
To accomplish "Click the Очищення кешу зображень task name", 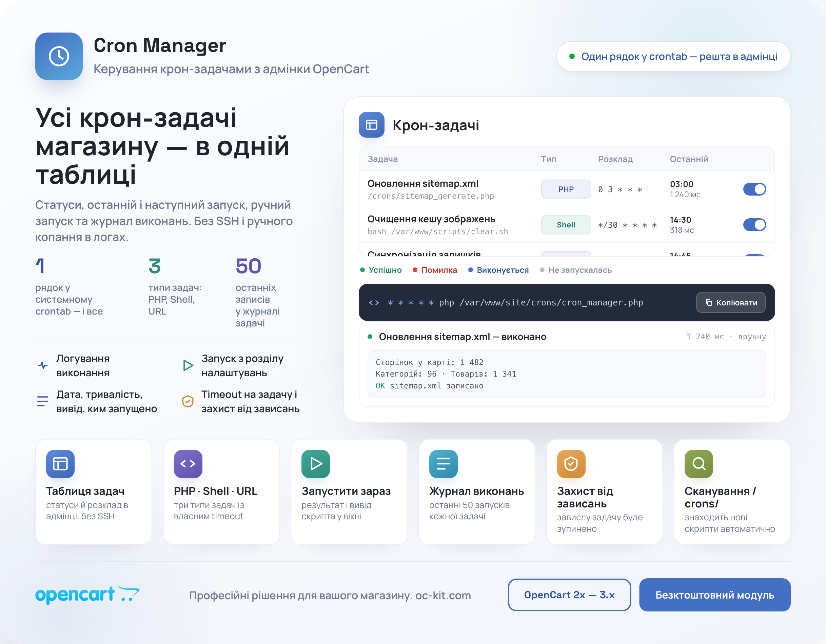I will (x=432, y=219).
